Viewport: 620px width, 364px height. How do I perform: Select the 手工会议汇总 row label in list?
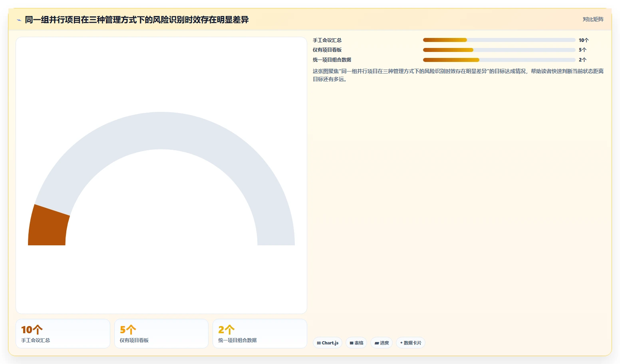click(327, 40)
